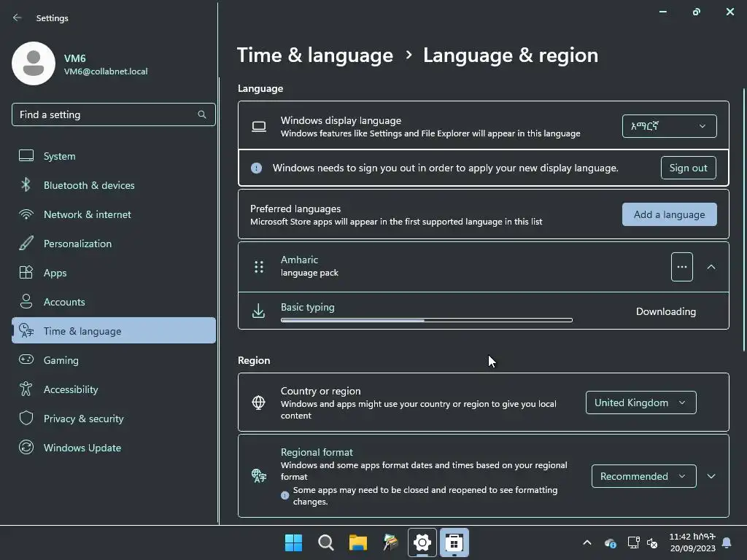Click the network tray icon
This screenshot has height=560, width=747.
point(633,542)
